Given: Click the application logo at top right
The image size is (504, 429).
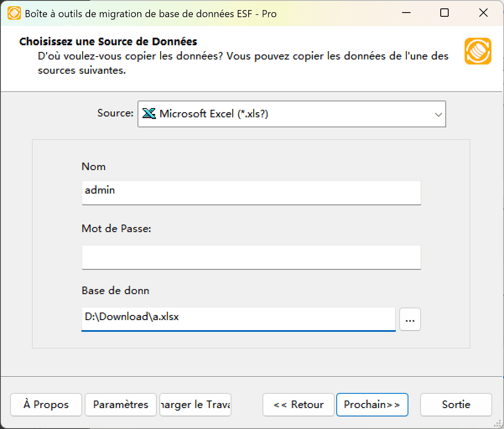Looking at the screenshot, I should pos(478,51).
